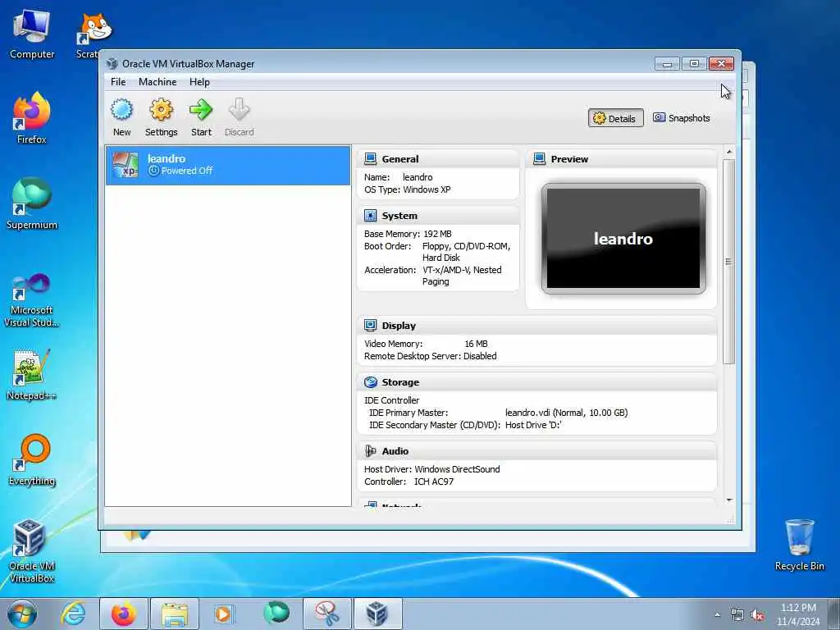Click OS Type 'Windows XP' value
This screenshot has height=630, width=840.
(x=427, y=189)
